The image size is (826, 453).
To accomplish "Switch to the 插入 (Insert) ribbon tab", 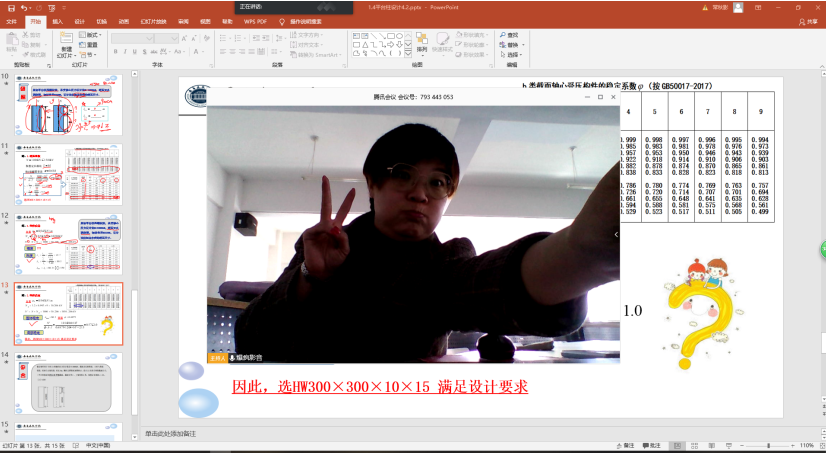I will 57,22.
